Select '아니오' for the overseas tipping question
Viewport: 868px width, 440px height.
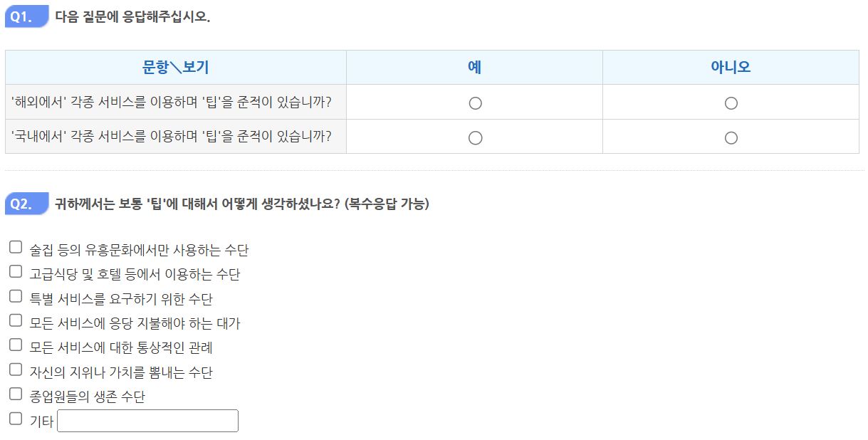pyautogui.click(x=731, y=103)
